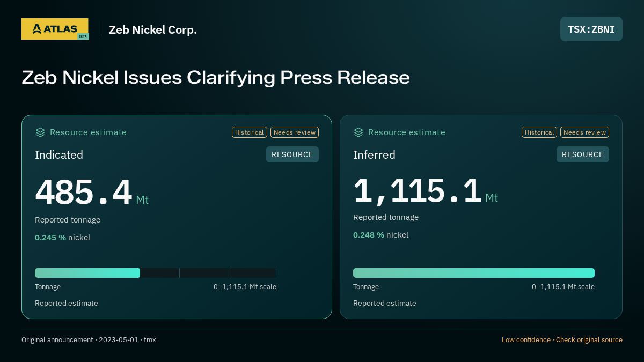Click the headline Zeb Nickel Issues Clarifying Press Release
Screen dimensions: 644x362
click(x=216, y=77)
